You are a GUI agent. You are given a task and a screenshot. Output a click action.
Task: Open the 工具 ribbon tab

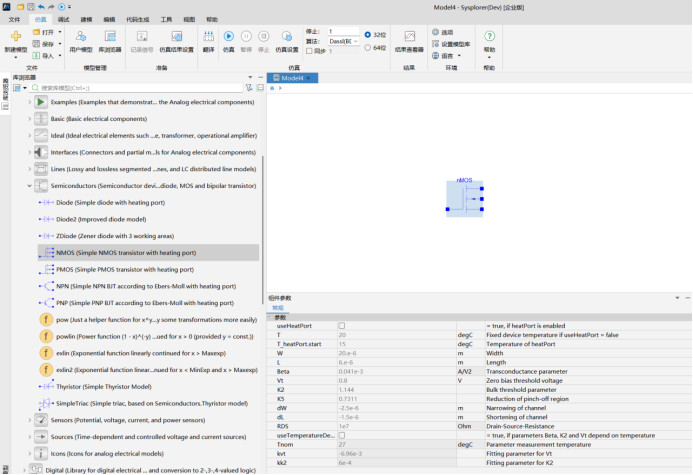click(x=166, y=19)
